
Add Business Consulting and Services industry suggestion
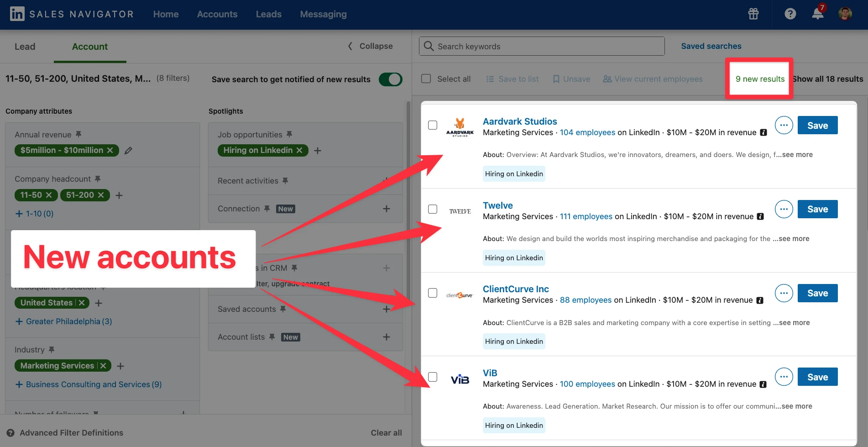tap(89, 384)
